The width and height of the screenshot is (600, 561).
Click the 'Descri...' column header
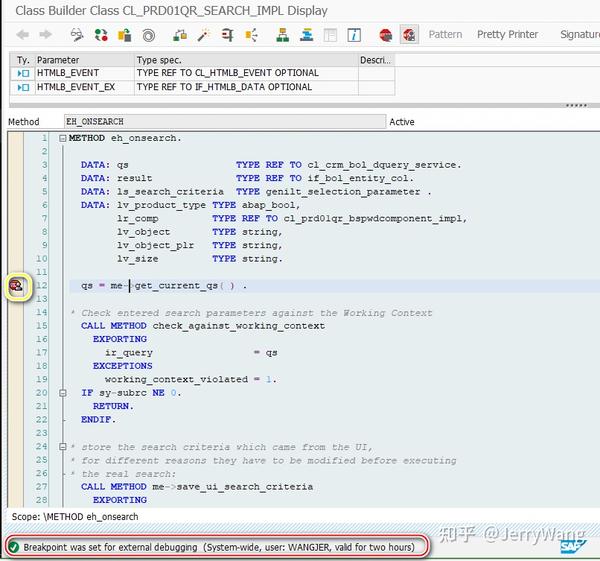376,60
